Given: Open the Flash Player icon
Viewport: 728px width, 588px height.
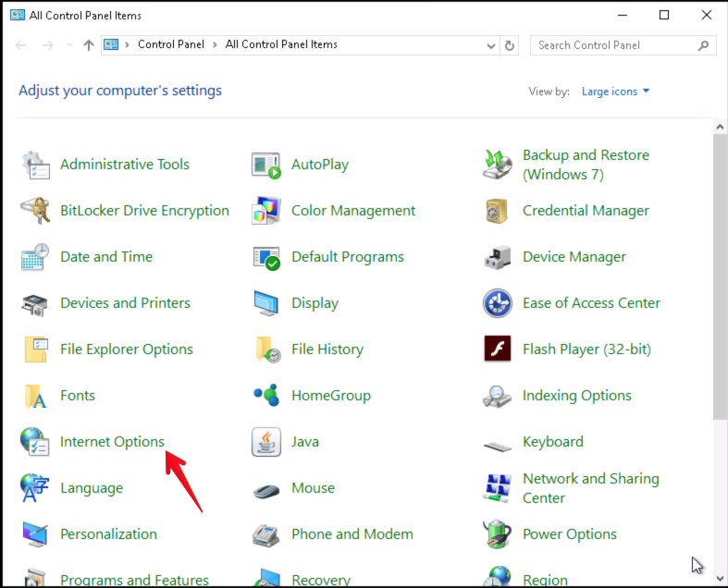Looking at the screenshot, I should [x=498, y=349].
